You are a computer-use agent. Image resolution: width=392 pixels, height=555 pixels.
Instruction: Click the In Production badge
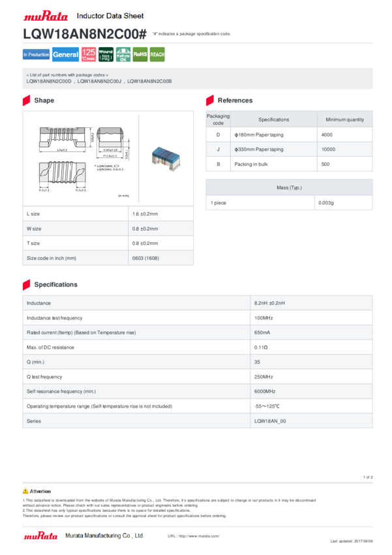click(36, 54)
